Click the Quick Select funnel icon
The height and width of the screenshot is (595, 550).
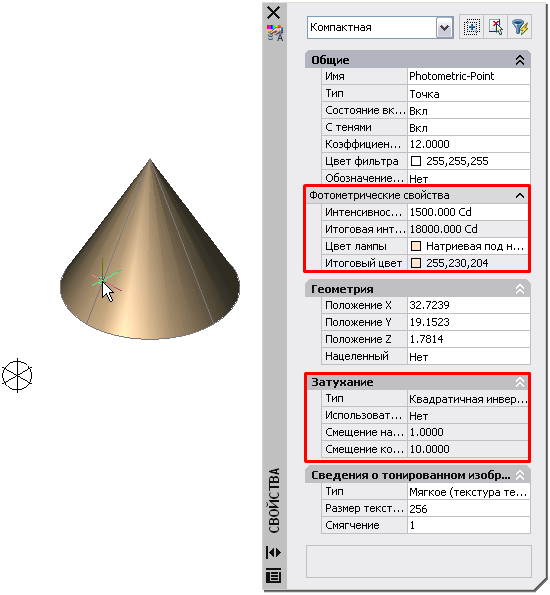tap(520, 27)
